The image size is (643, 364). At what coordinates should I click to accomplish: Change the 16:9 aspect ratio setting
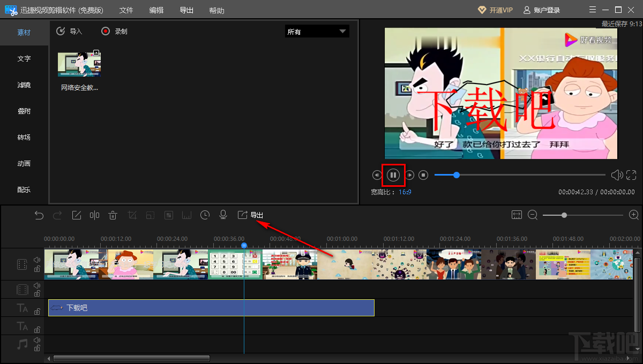tap(405, 192)
